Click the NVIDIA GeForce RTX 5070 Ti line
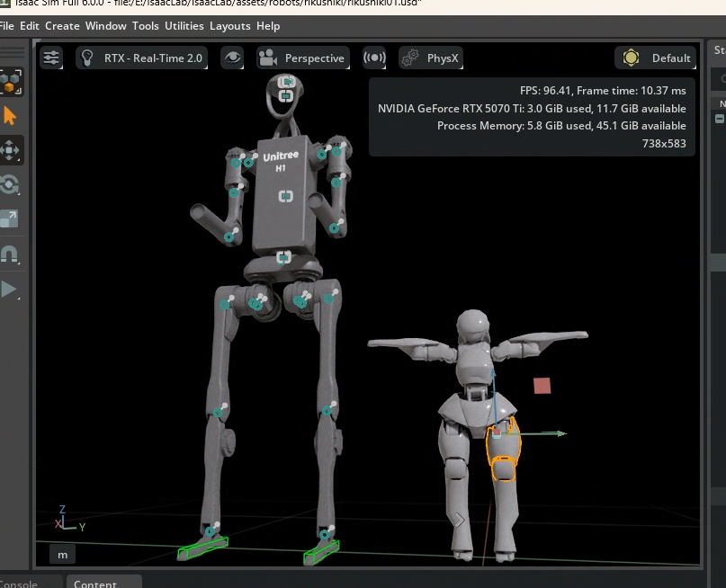 point(532,109)
